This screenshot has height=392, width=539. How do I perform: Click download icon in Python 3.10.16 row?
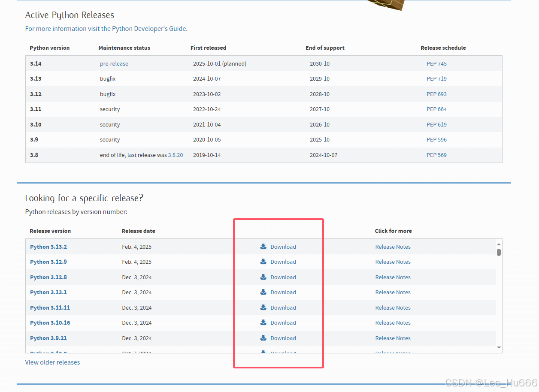click(263, 323)
